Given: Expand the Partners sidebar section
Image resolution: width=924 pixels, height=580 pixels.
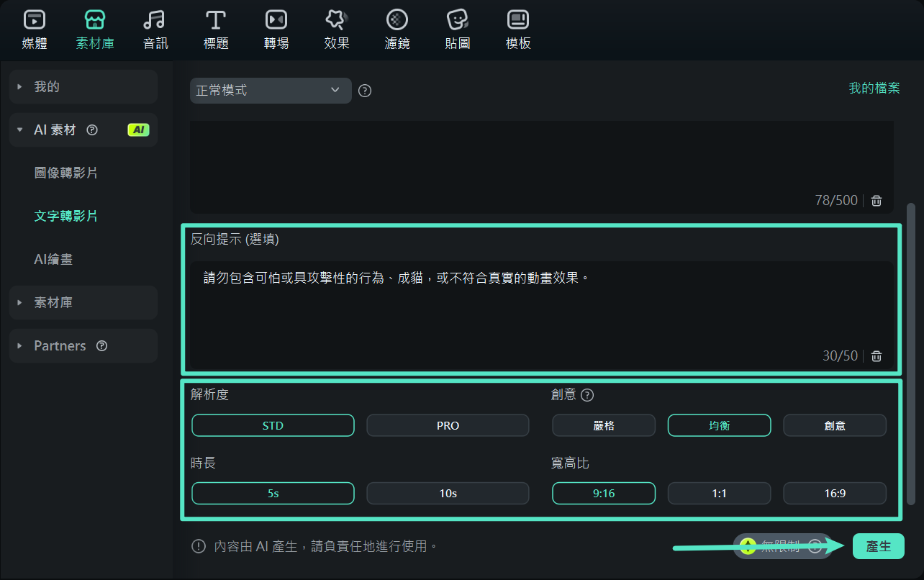Looking at the screenshot, I should click(x=83, y=346).
